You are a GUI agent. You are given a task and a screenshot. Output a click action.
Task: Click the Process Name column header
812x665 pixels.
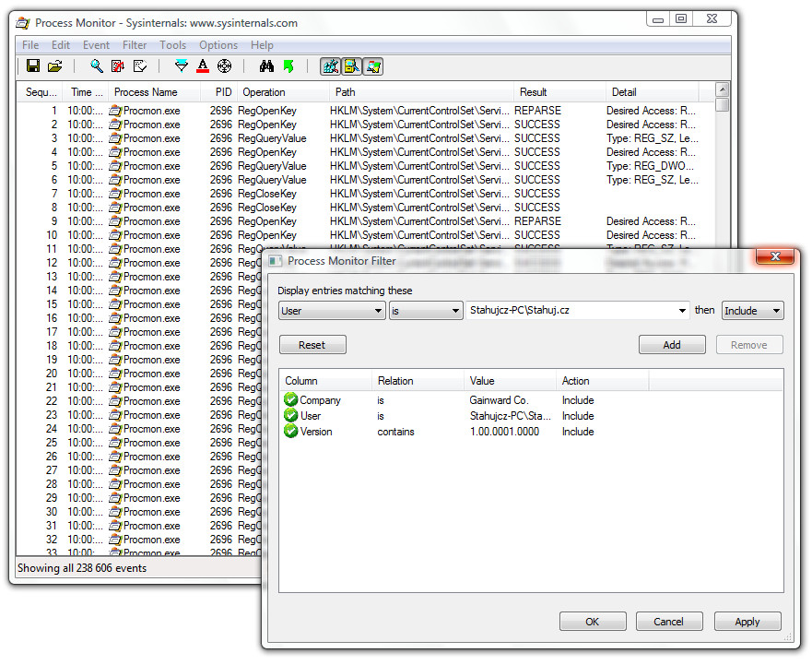[x=154, y=92]
